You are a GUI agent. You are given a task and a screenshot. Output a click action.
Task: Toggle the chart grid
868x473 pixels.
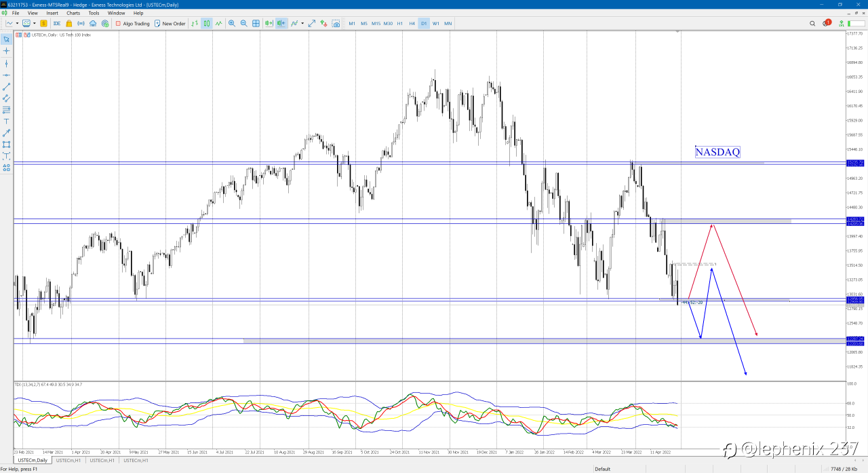click(256, 23)
